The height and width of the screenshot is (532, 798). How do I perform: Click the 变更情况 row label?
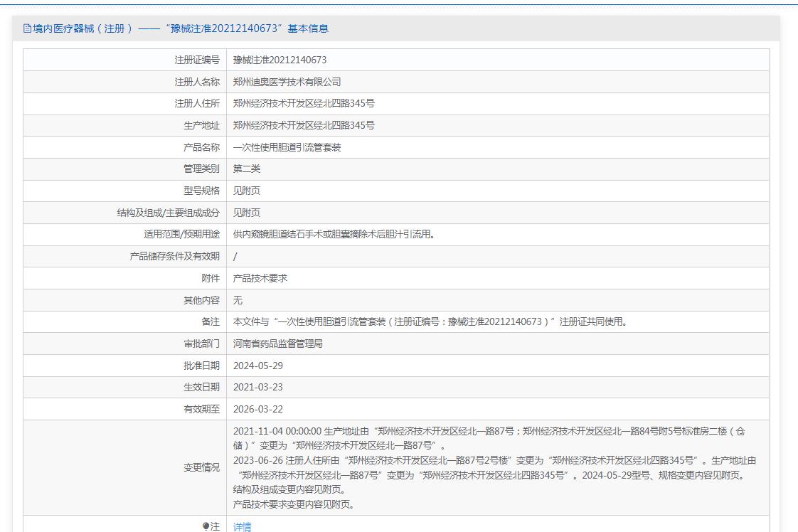point(202,468)
